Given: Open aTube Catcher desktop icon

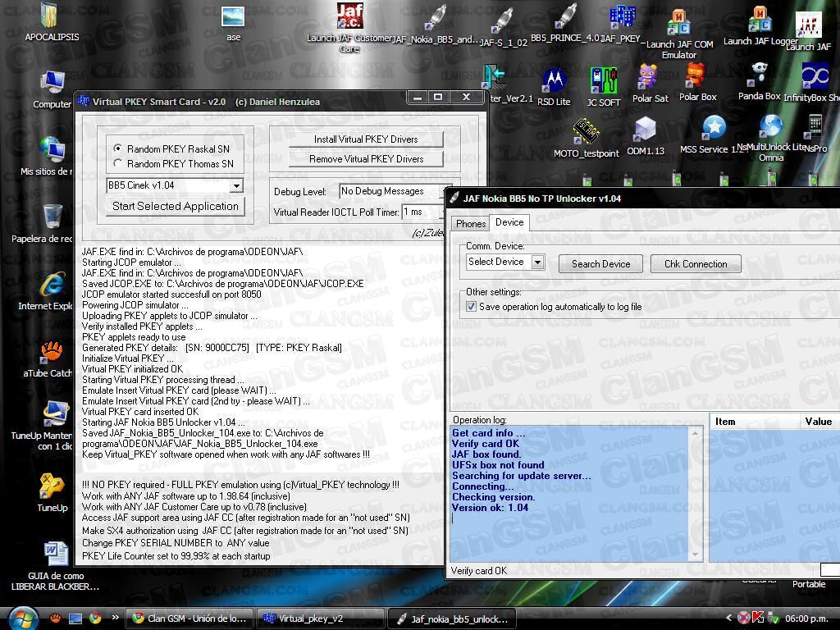Looking at the screenshot, I should click(x=52, y=351).
